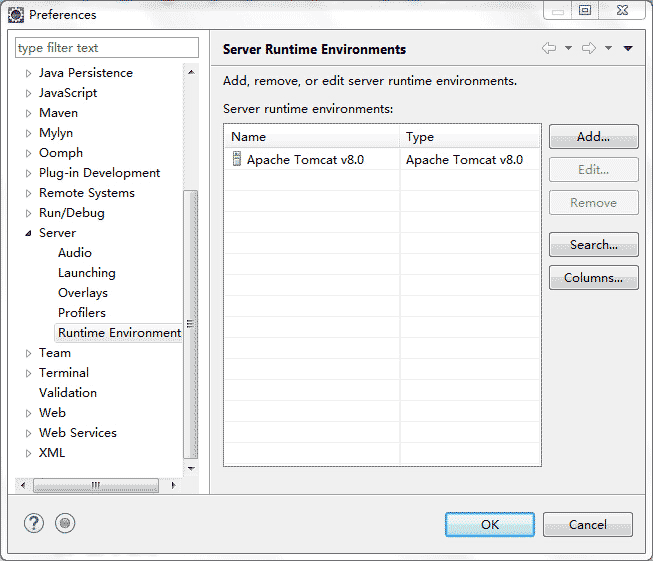
Task: Click the Help question mark icon
Action: click(x=34, y=523)
